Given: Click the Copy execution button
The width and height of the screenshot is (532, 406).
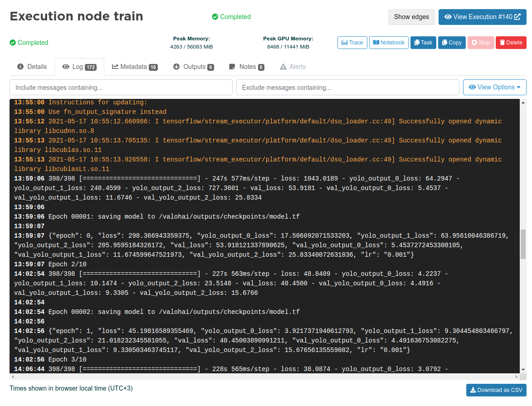Looking at the screenshot, I should pos(452,43).
